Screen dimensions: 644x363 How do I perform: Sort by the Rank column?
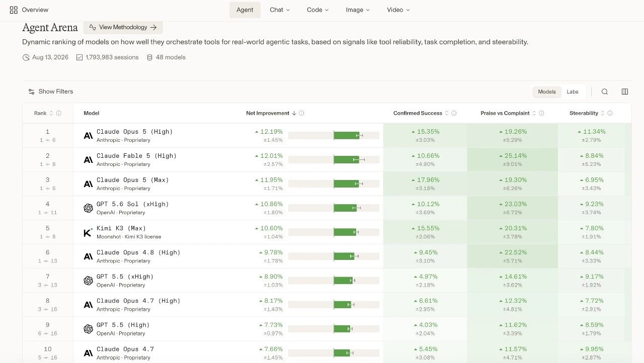click(51, 114)
